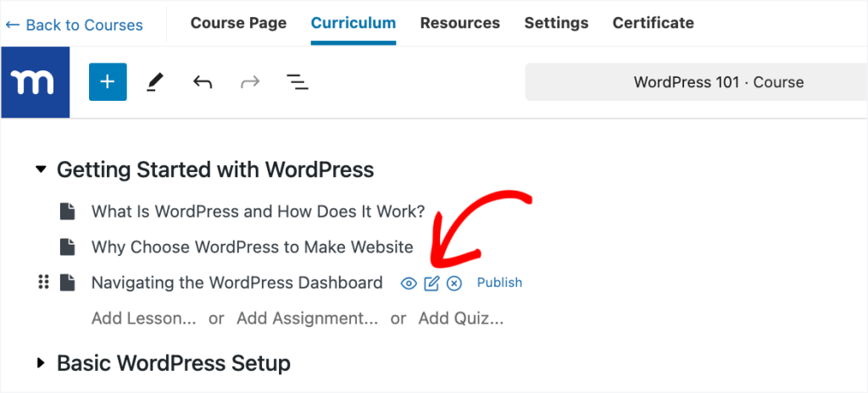Click edit icon for Navigating the WordPress Dashboard
The height and width of the screenshot is (393, 868).
point(431,283)
